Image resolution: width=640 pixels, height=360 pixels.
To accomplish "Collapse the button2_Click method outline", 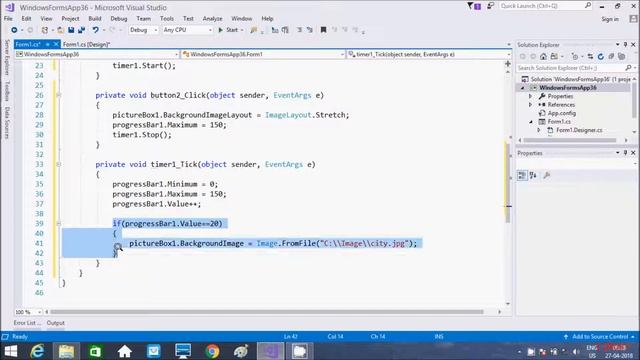I will 58,95.
